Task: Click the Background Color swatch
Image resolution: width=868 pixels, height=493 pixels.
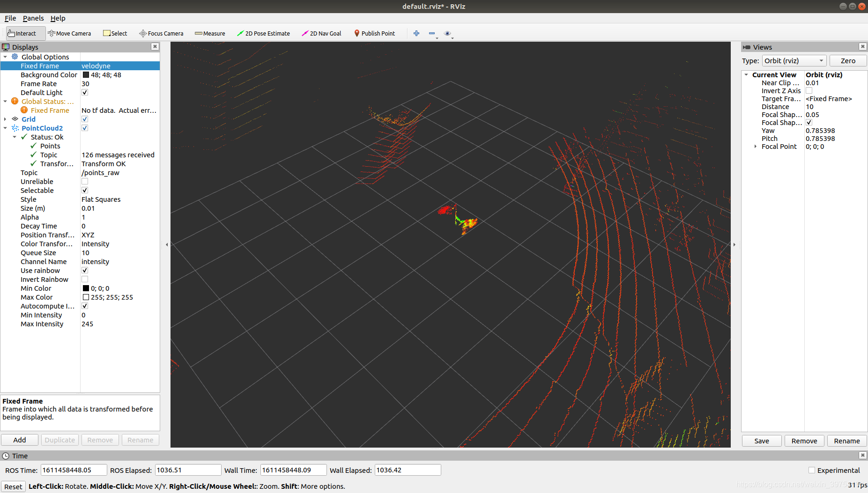Action: tap(86, 74)
